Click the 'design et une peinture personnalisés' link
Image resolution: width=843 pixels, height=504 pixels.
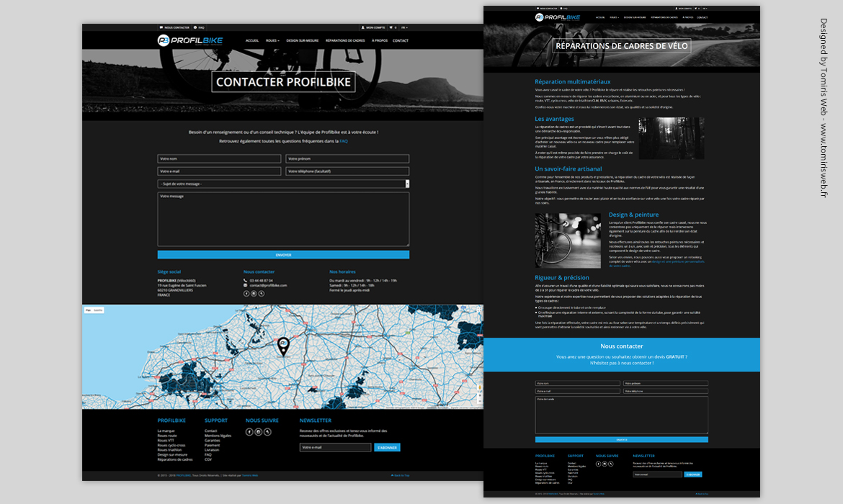click(678, 261)
